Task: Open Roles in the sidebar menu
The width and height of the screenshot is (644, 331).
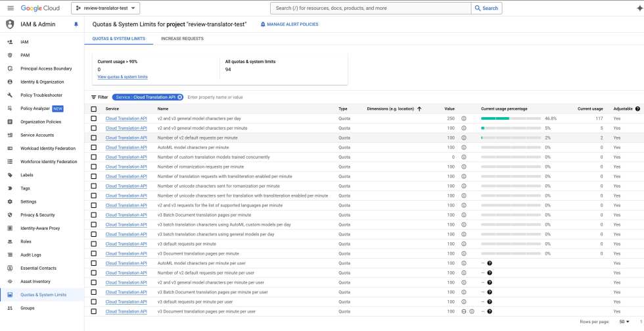Action: tap(26, 242)
